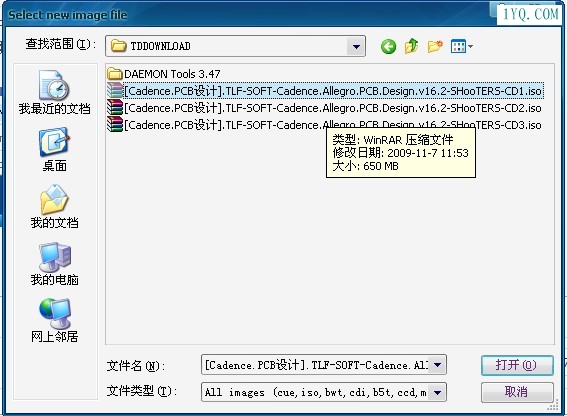Expand the 查找范围 TDDOWNLOAD dropdown
Screen dimensions: 567x416
[x=356, y=46]
